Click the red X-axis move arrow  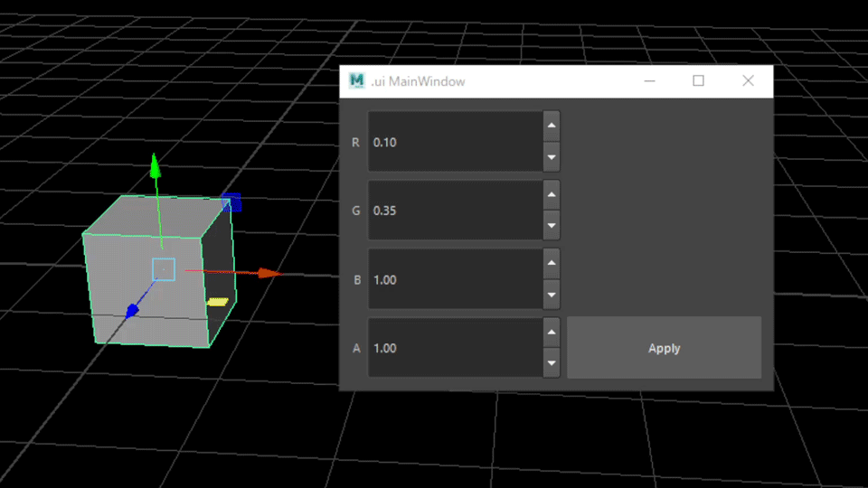click(269, 273)
